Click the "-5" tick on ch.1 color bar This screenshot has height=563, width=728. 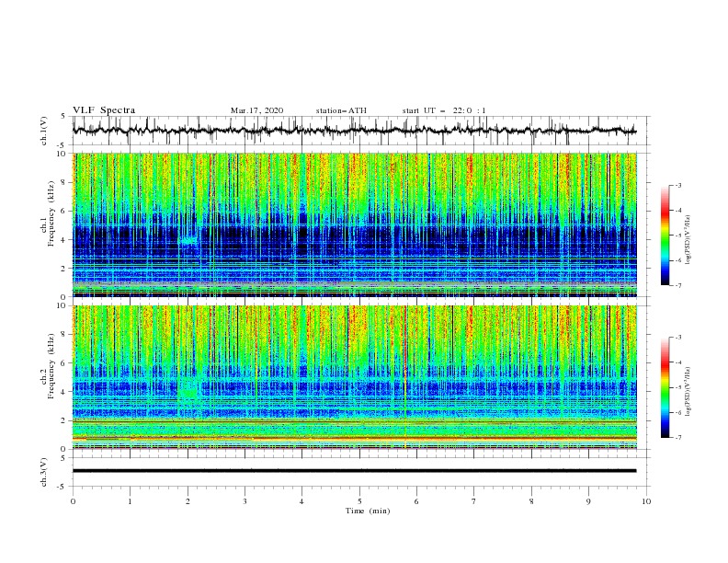[x=678, y=236]
